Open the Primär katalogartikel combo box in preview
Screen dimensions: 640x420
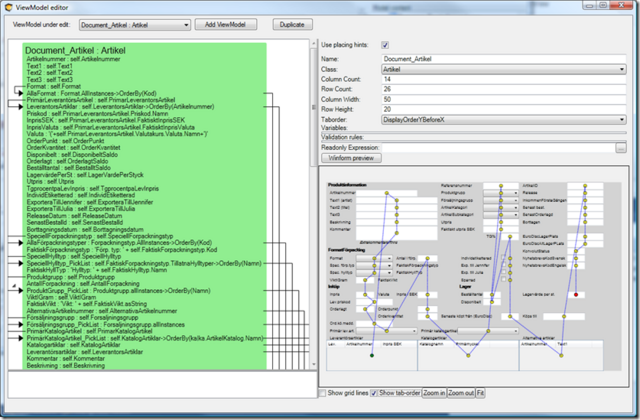point(488,331)
